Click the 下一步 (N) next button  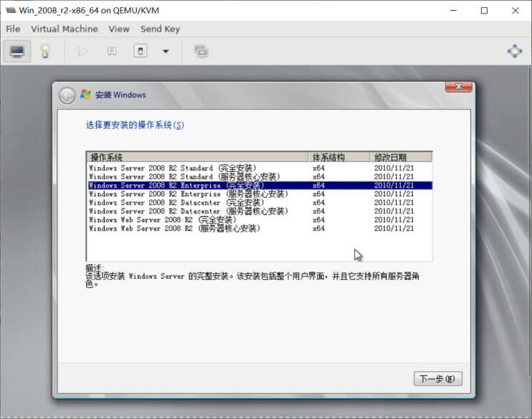pyautogui.click(x=437, y=379)
